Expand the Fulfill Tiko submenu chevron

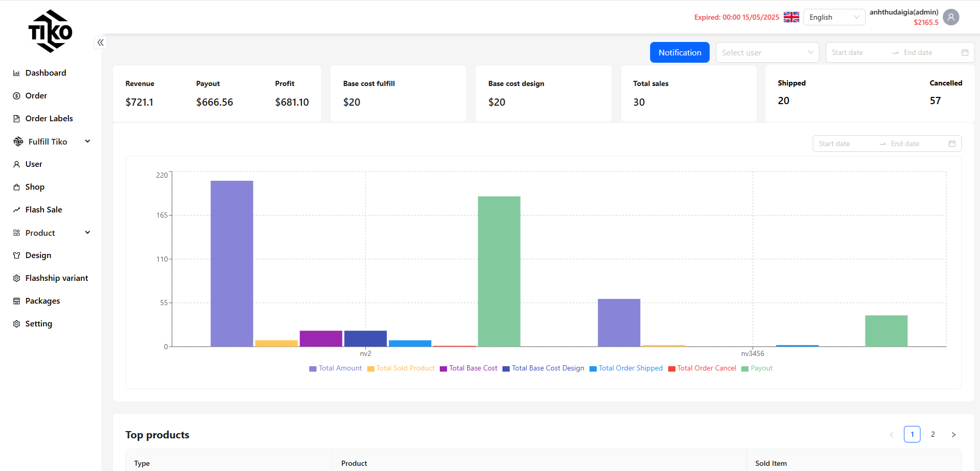(88, 141)
